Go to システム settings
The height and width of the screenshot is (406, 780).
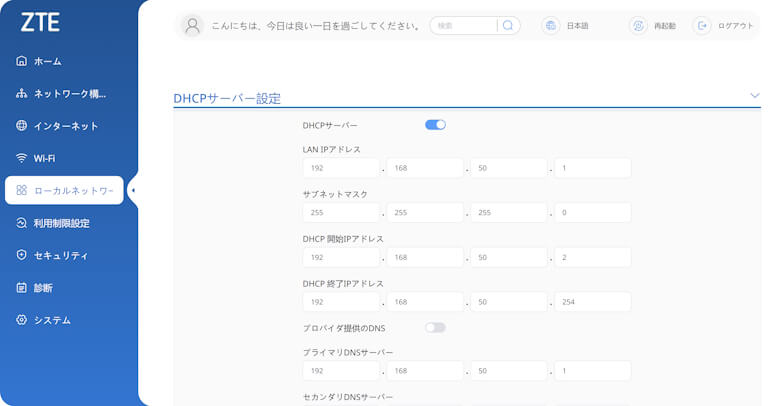(x=52, y=320)
